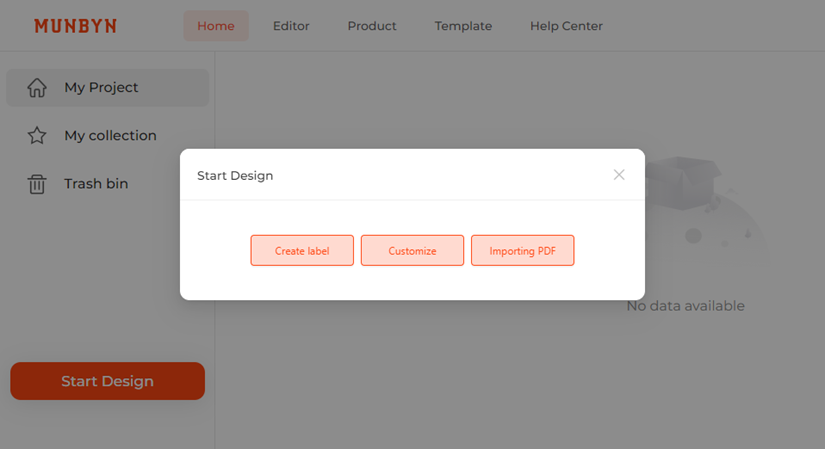Click the No data available text
The height and width of the screenshot is (449, 825).
pos(686,306)
